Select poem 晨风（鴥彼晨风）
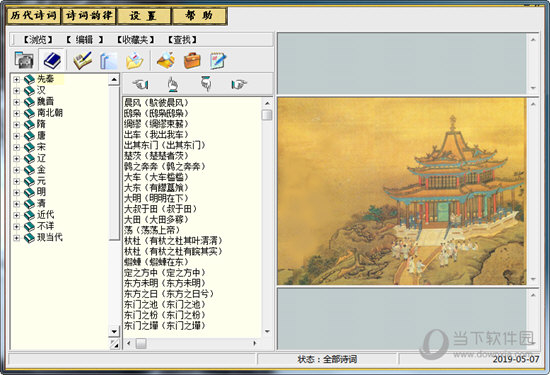The width and height of the screenshot is (550, 375). (x=156, y=103)
